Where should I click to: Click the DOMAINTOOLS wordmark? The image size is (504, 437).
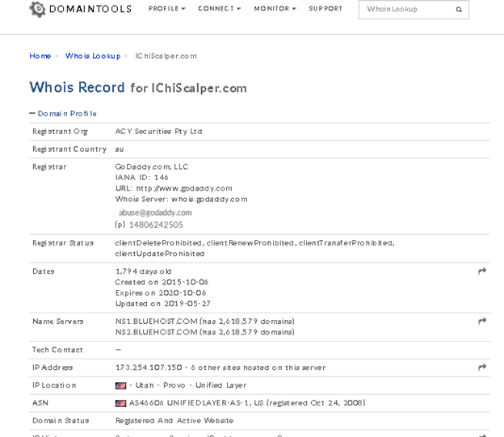(x=90, y=9)
